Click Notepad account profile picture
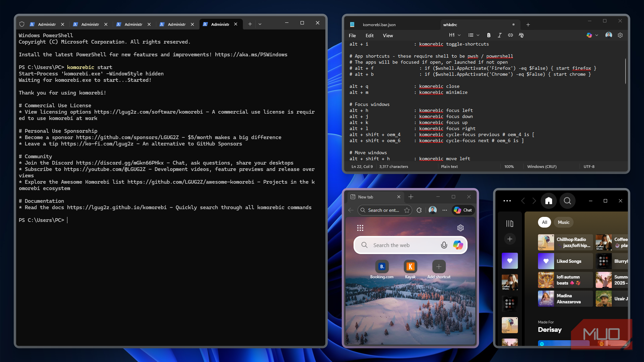The width and height of the screenshot is (644, 362). pyautogui.click(x=608, y=35)
